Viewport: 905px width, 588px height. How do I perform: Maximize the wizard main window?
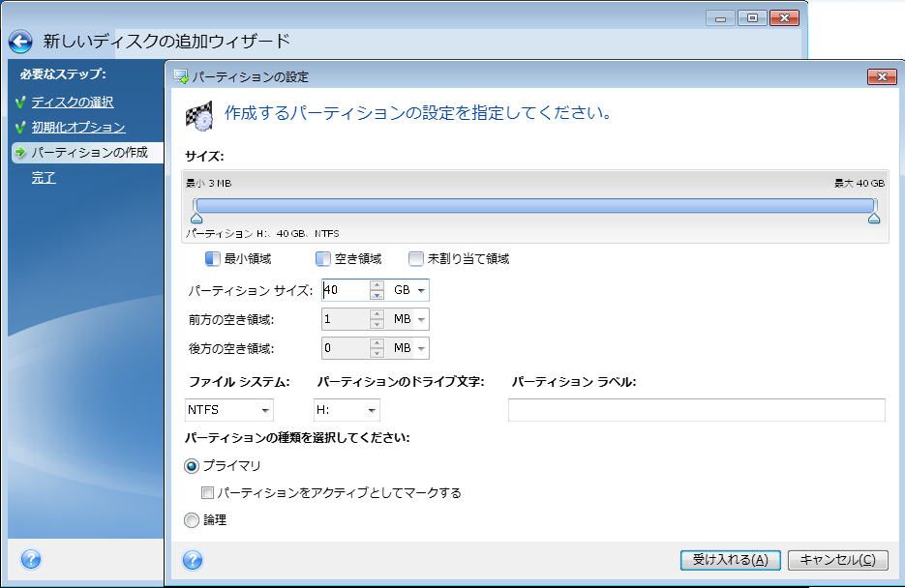[752, 18]
